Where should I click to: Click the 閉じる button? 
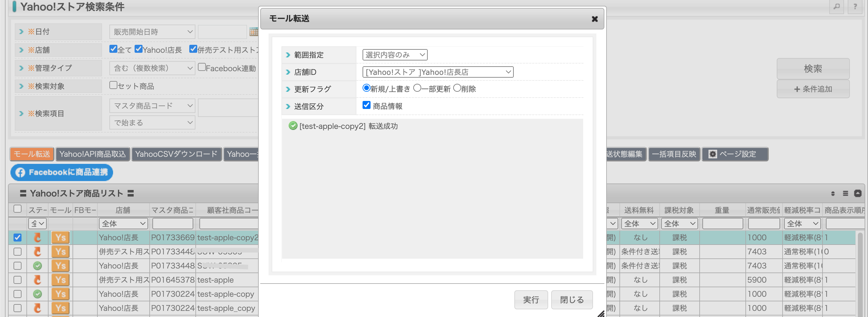(571, 300)
